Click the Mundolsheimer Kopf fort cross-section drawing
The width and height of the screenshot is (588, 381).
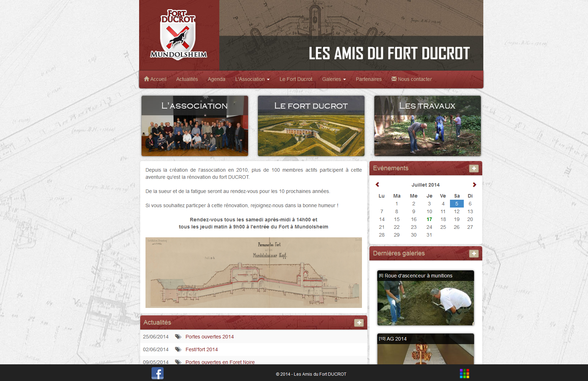click(254, 272)
